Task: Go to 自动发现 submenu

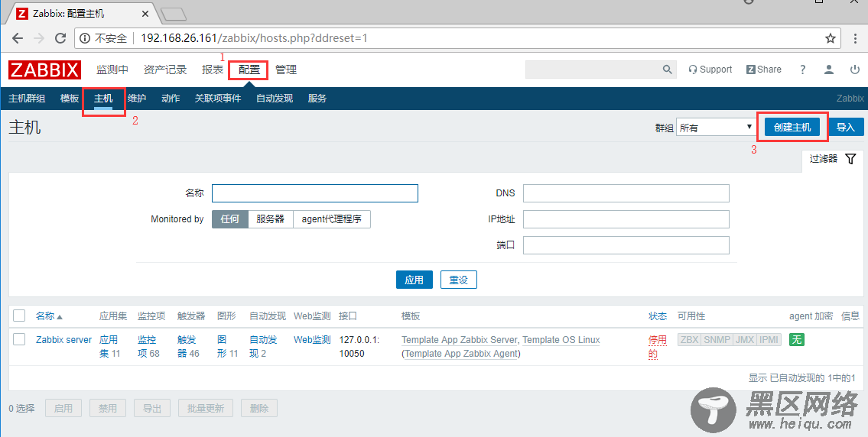Action: [275, 99]
